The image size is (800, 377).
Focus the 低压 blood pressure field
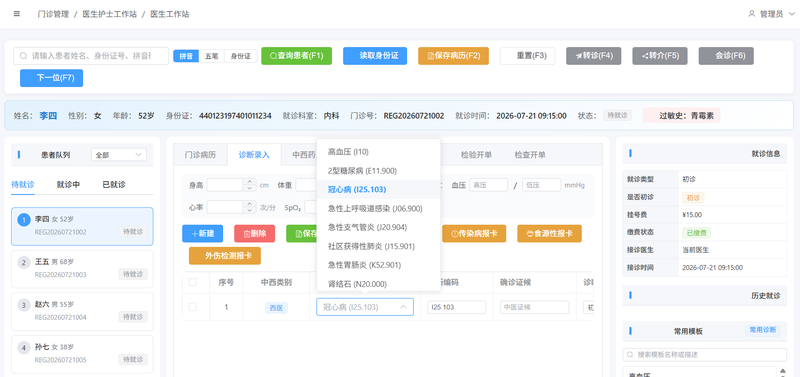coord(541,185)
